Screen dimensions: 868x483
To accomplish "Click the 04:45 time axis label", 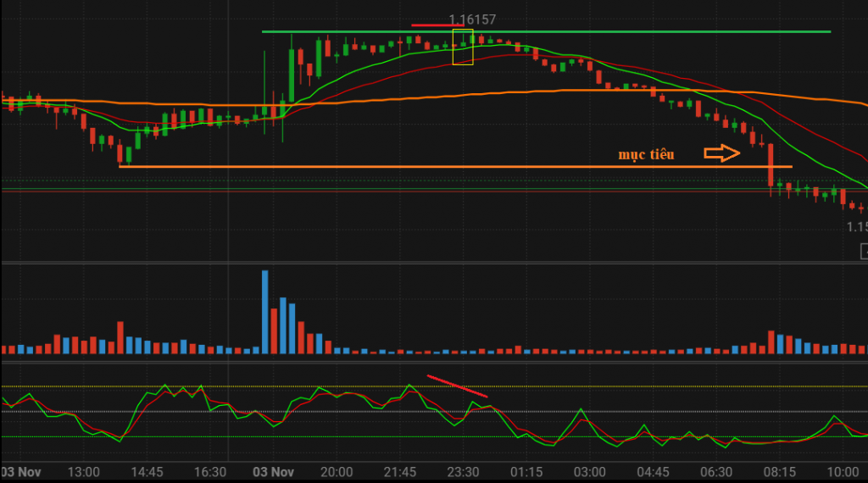I will click(653, 472).
